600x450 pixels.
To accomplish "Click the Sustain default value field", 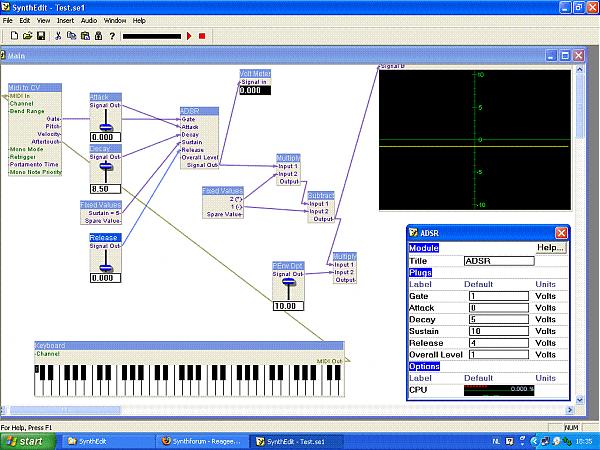I will coord(499,331).
